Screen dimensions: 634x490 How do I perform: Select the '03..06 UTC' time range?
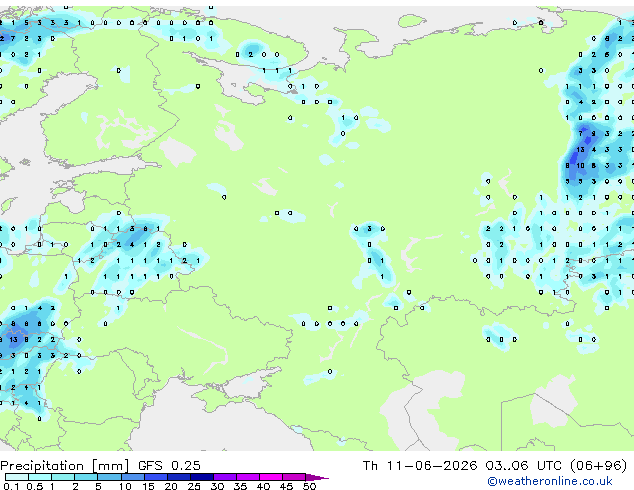coord(524,466)
